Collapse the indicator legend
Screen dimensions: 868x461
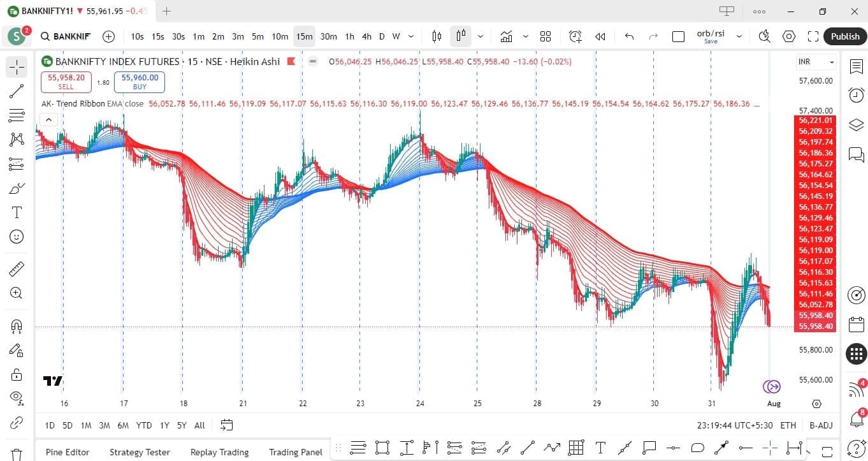(48, 119)
